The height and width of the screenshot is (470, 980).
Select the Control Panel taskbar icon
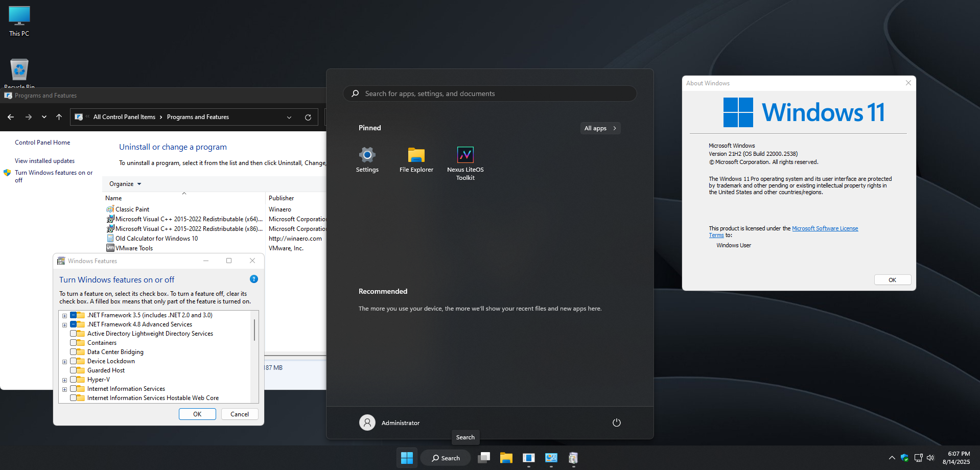[551, 458]
